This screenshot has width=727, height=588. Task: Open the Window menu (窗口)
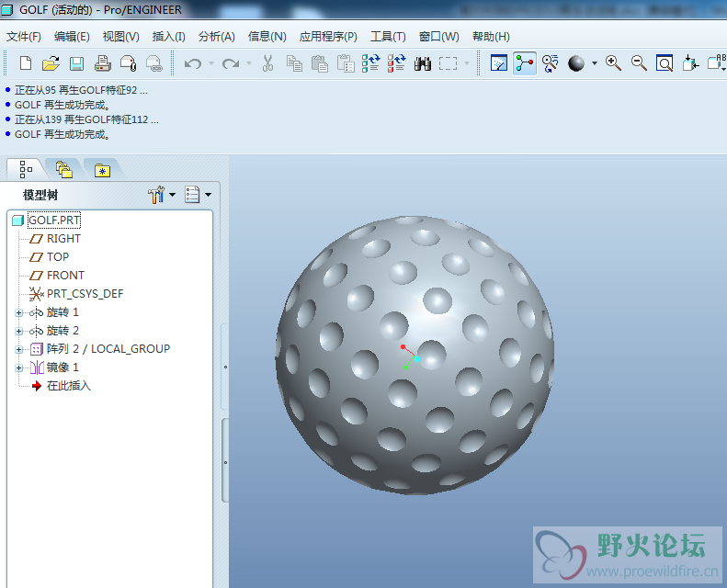[439, 37]
